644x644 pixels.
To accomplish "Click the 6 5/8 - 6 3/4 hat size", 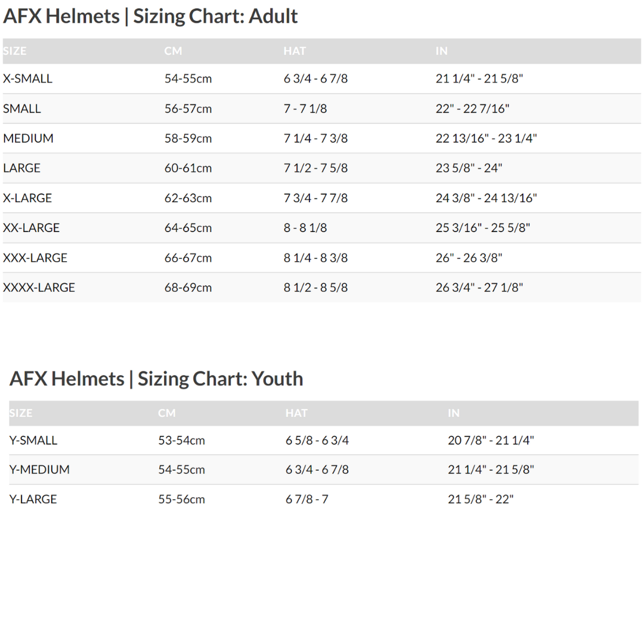I will tap(317, 441).
